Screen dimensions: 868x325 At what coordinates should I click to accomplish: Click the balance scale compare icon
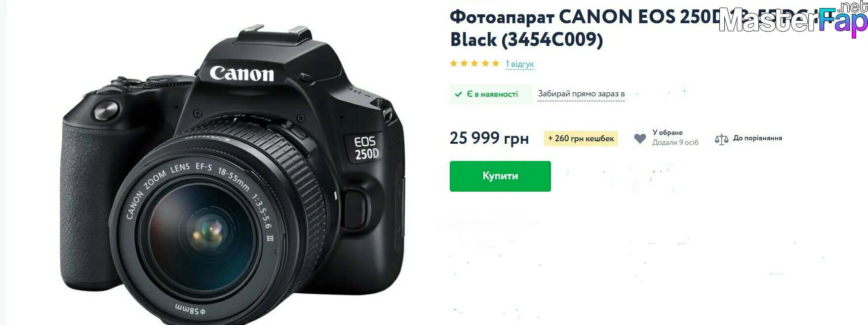coord(721,139)
